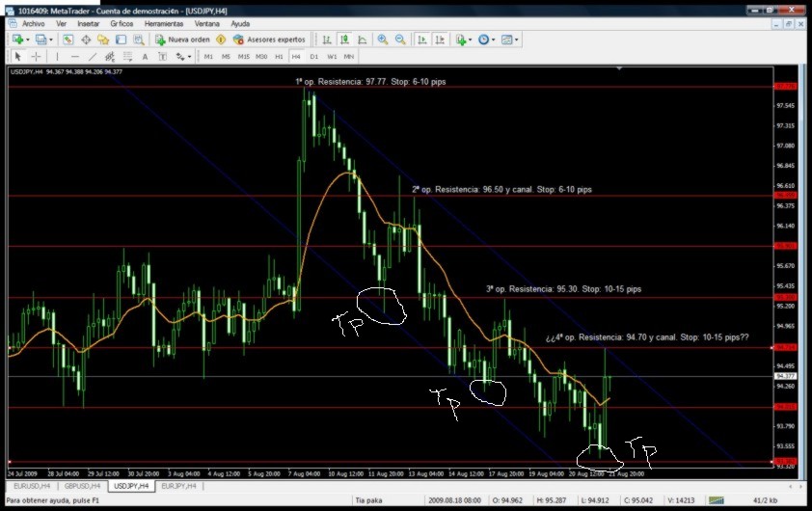Image resolution: width=812 pixels, height=511 pixels.
Task: Expand the periodicity clock dropdown arrow
Action: tap(493, 40)
